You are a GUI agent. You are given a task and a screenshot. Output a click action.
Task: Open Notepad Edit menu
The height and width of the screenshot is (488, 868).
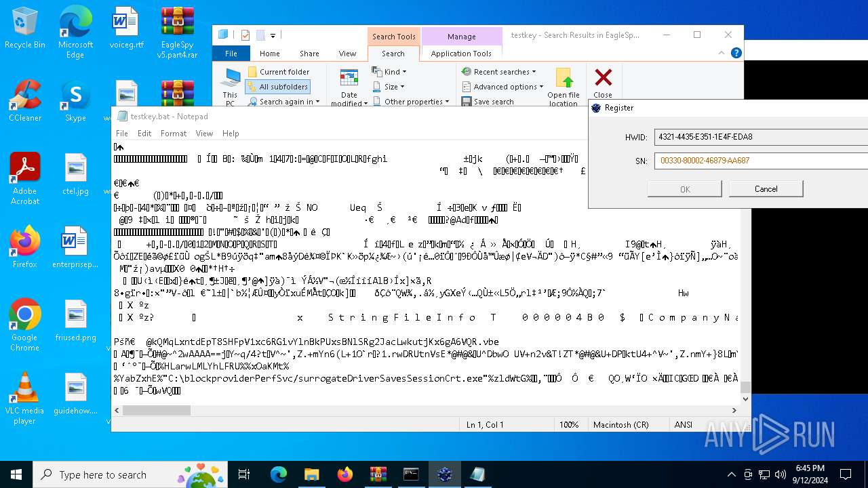pyautogui.click(x=144, y=134)
